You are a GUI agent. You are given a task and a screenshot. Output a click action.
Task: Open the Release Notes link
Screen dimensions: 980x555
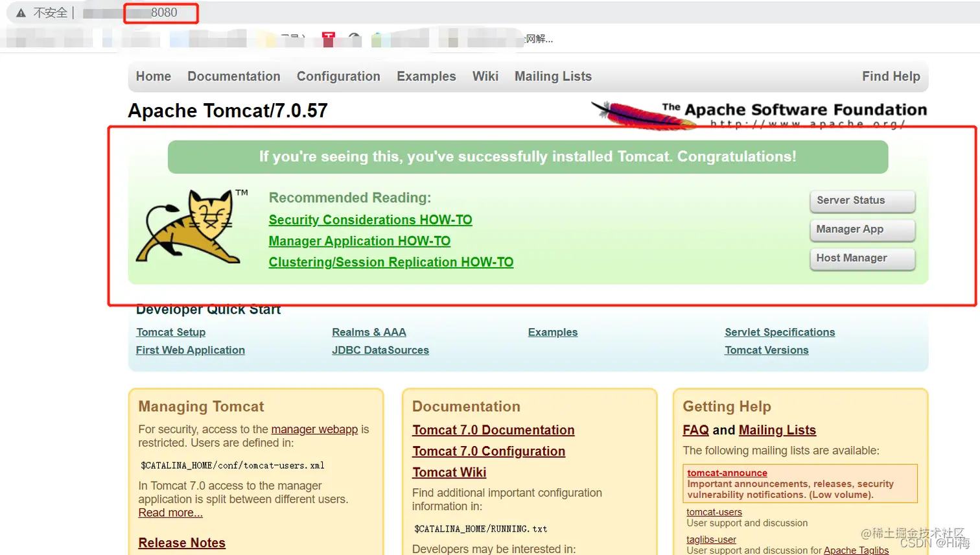[x=182, y=543]
